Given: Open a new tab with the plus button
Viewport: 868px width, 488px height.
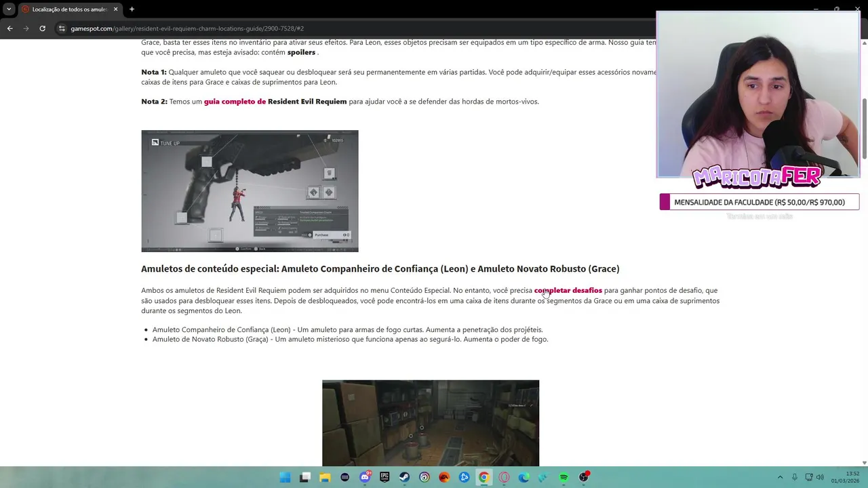Looking at the screenshot, I should (132, 9).
